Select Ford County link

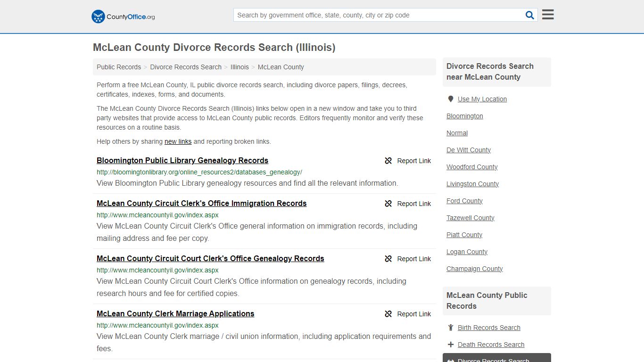(x=464, y=201)
